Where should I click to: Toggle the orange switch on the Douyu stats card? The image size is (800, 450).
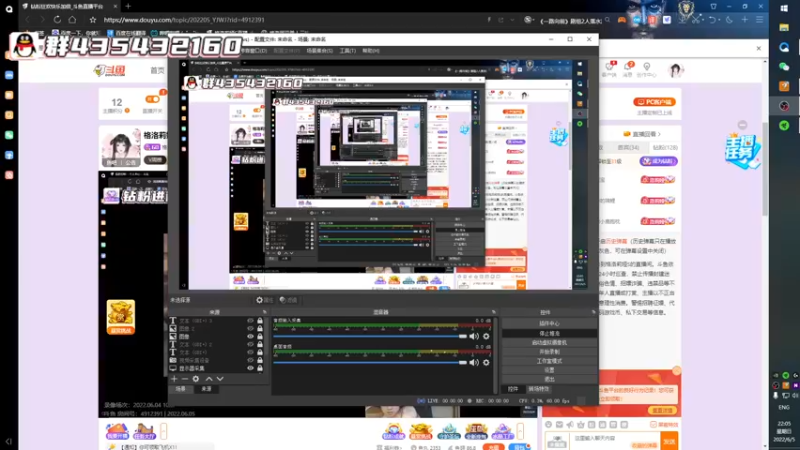(x=152, y=99)
